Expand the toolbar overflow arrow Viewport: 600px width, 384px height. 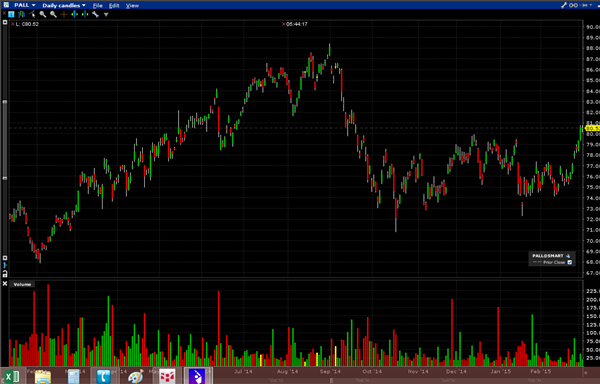point(106,15)
